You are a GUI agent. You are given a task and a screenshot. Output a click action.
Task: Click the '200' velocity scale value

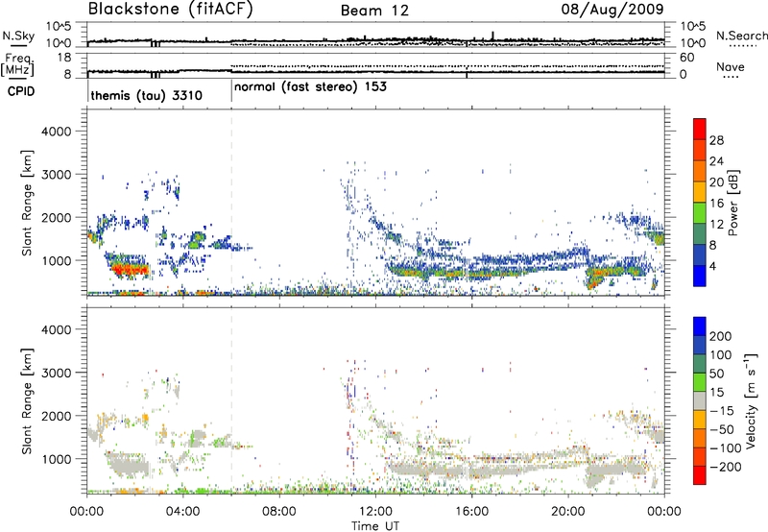tap(721, 336)
